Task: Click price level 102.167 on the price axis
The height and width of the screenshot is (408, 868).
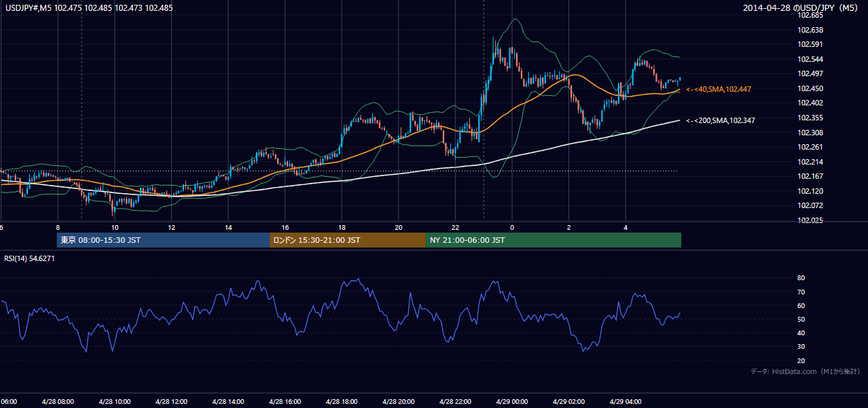Action: pos(810,176)
